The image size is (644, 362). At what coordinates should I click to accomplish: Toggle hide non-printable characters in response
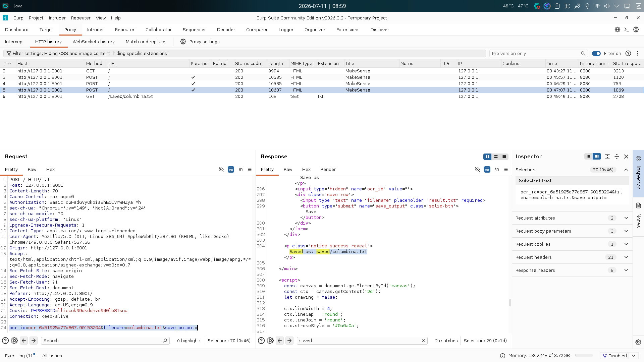[x=477, y=170]
